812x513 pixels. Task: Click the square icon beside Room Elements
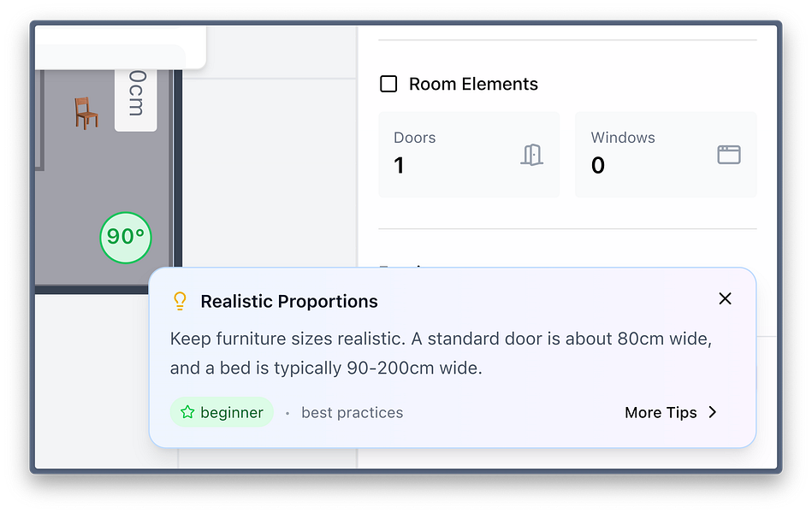coord(388,84)
